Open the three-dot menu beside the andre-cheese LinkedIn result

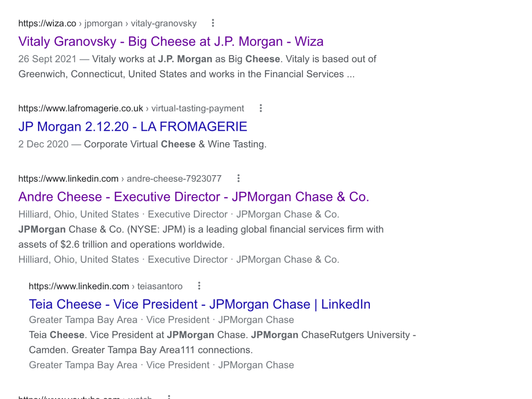coord(238,178)
